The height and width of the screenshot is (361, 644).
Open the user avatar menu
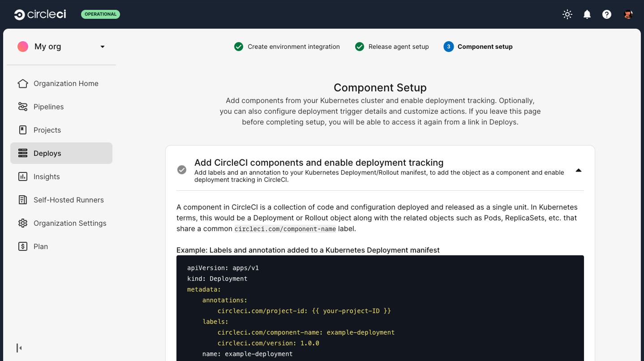(x=628, y=14)
